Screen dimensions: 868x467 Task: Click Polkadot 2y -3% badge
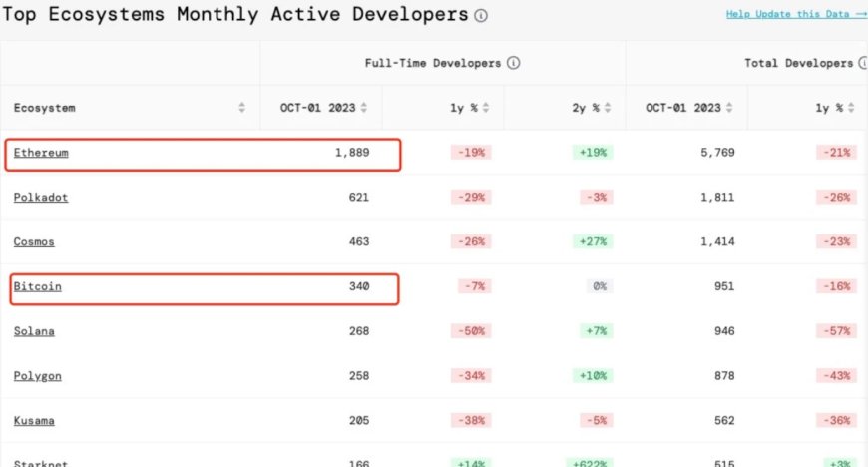pos(597,198)
